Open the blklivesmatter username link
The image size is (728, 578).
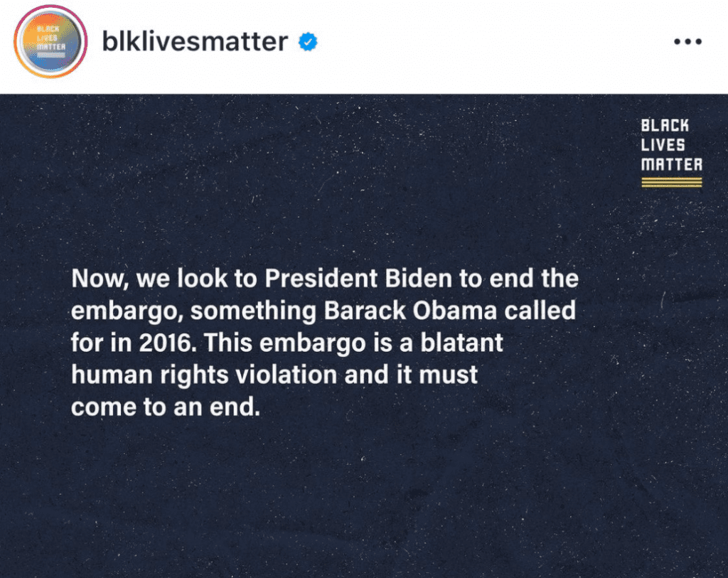pos(195,42)
